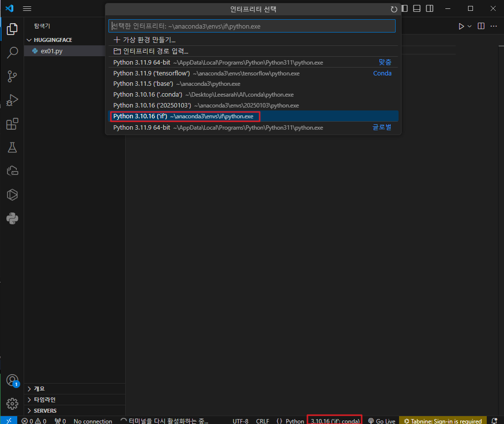Image resolution: width=504 pixels, height=424 pixels.
Task: Select the recommended Python 3.11.9 64-bit interpreter
Action: tap(253, 63)
